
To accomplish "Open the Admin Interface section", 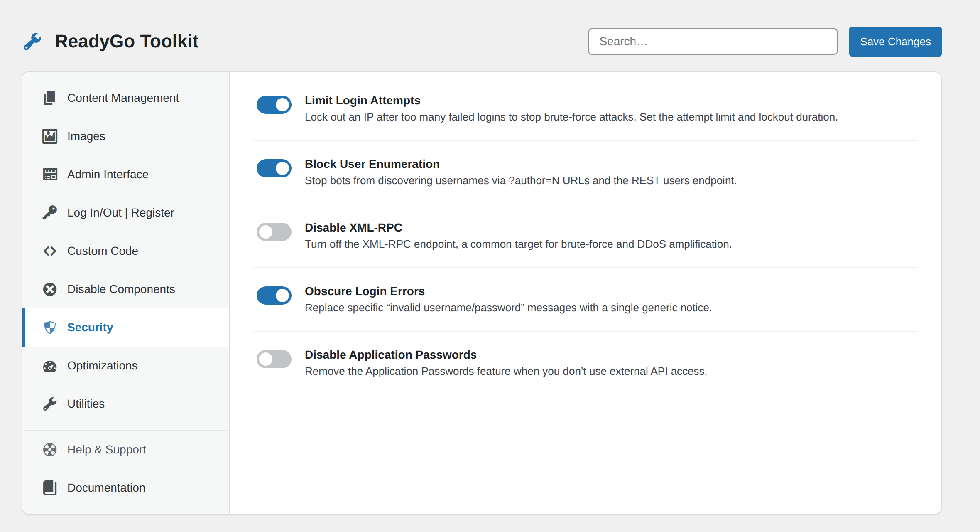I will click(126, 175).
